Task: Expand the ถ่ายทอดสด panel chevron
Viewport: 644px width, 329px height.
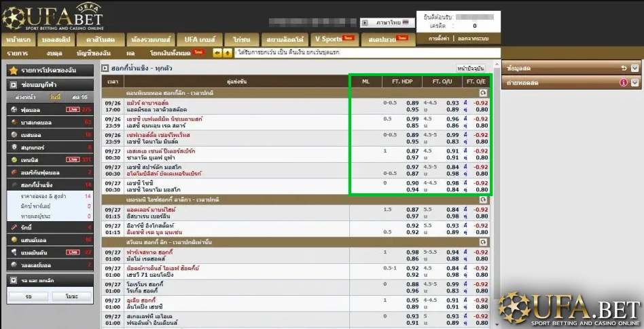Action: tap(634, 82)
